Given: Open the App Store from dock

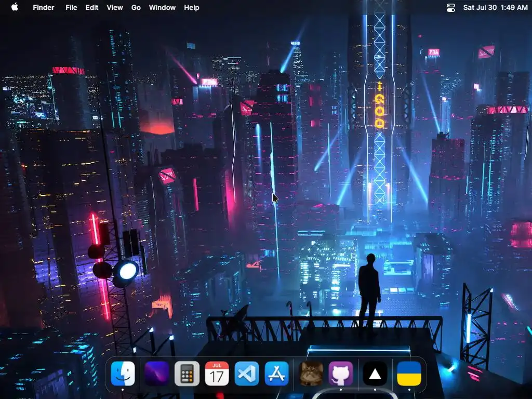Looking at the screenshot, I should coord(276,374).
